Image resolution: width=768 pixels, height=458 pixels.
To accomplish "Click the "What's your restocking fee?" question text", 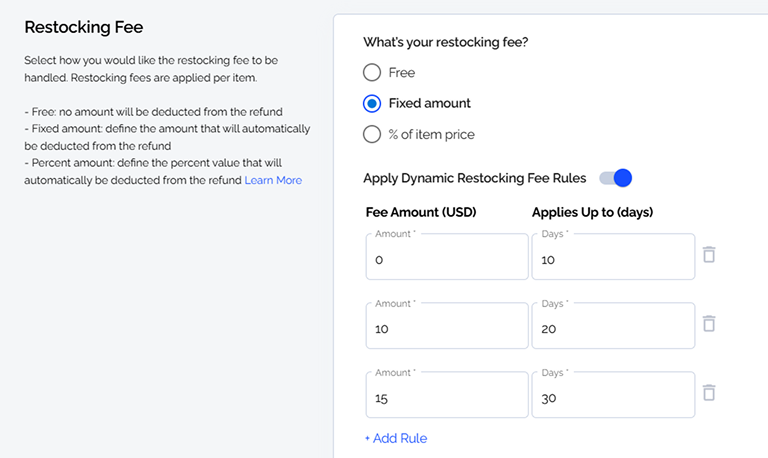I will 446,42.
